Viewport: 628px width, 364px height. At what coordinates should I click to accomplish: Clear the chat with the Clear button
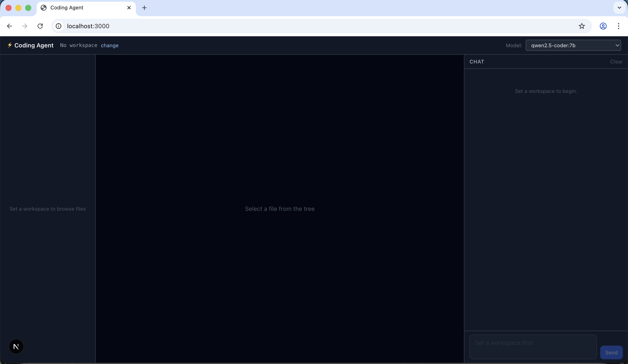(616, 62)
